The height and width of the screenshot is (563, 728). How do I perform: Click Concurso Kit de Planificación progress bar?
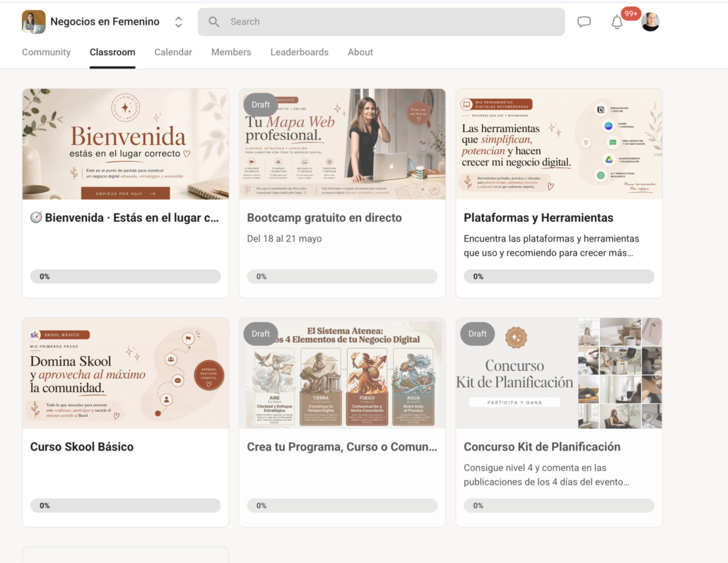coord(559,506)
